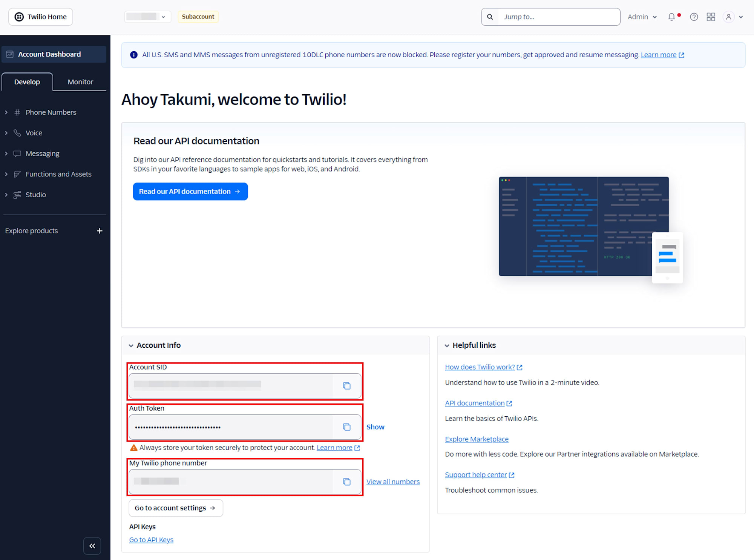754x560 pixels.
Task: Open the products grid icon
Action: pos(711,17)
